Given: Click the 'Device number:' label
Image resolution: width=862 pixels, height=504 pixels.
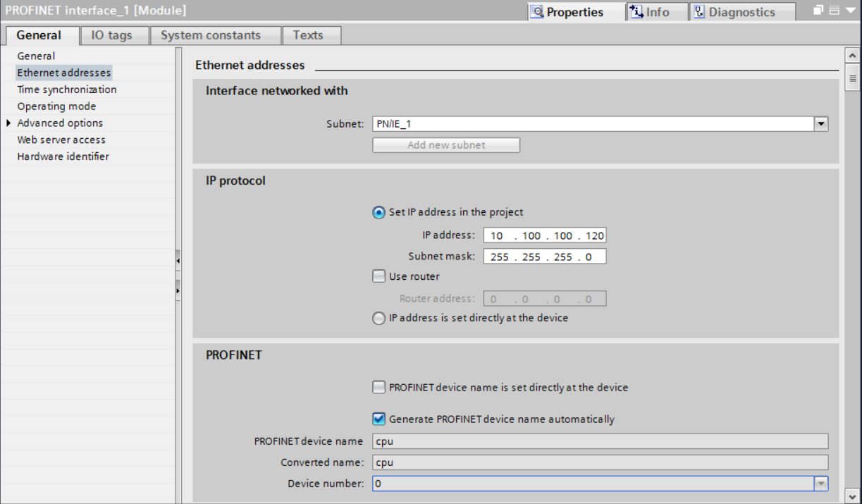Looking at the screenshot, I should [x=326, y=484].
